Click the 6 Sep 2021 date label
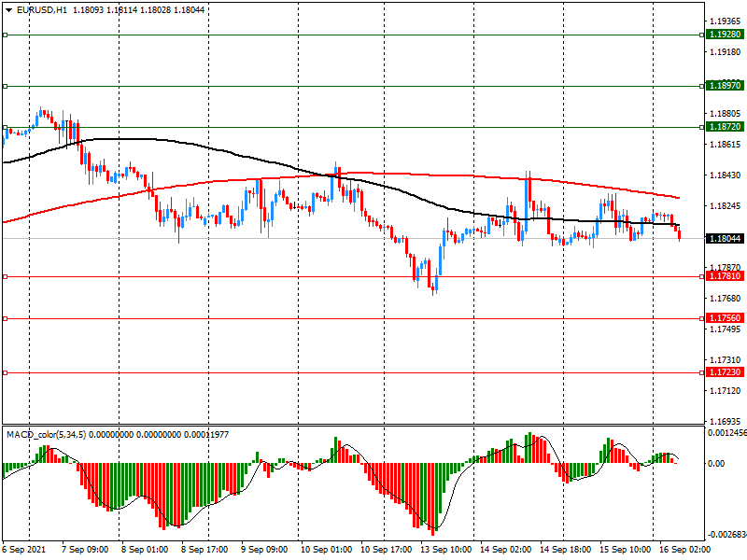This screenshot has width=747, height=560. [x=24, y=550]
